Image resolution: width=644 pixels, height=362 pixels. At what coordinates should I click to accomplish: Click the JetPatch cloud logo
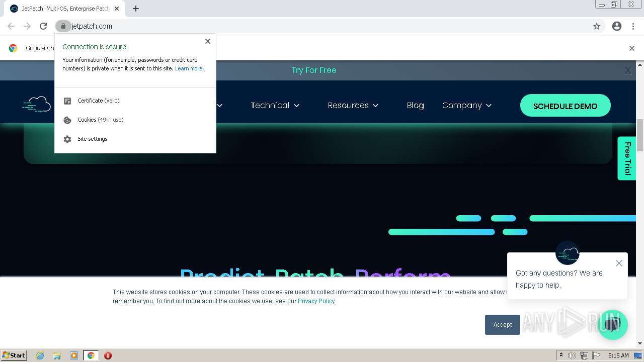point(37,104)
